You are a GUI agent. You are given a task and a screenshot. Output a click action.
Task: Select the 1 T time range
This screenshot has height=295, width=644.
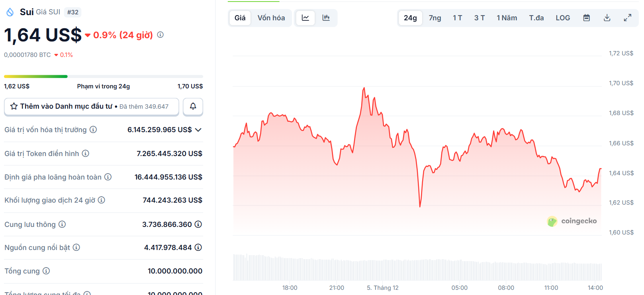458,18
